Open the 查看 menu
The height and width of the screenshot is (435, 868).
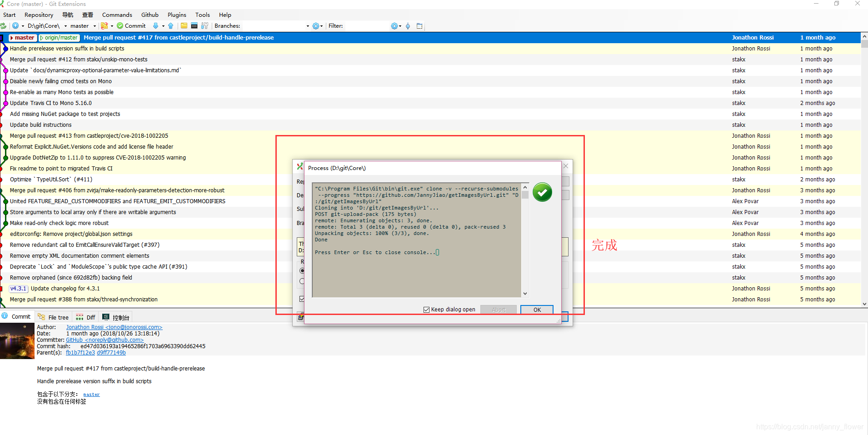(88, 15)
